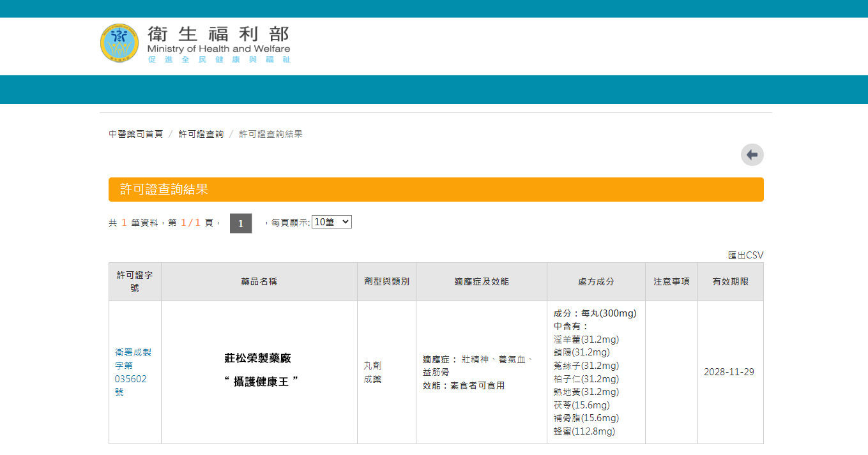Click the product name 攝護健康王

(262, 382)
